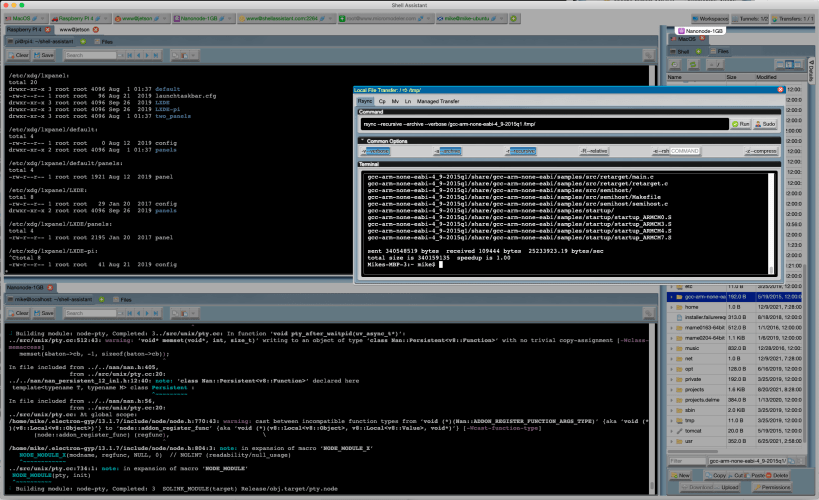The height and width of the screenshot is (500, 819).
Task: Expand the home folder in file tree
Action: 672,307
